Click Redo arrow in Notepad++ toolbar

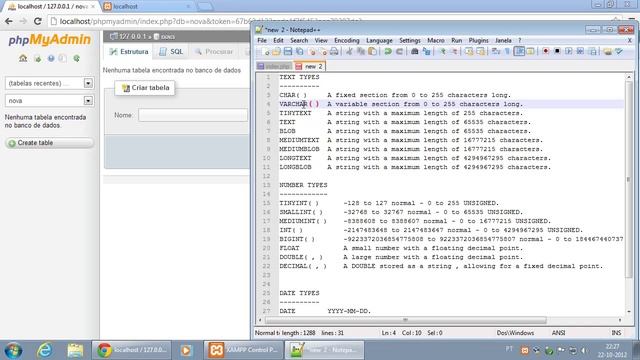coord(399,51)
